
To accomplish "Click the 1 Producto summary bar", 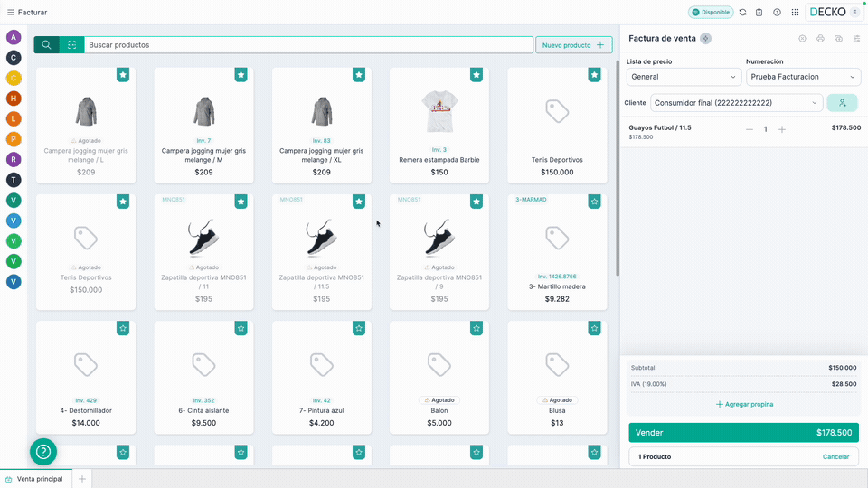I will 743,457.
